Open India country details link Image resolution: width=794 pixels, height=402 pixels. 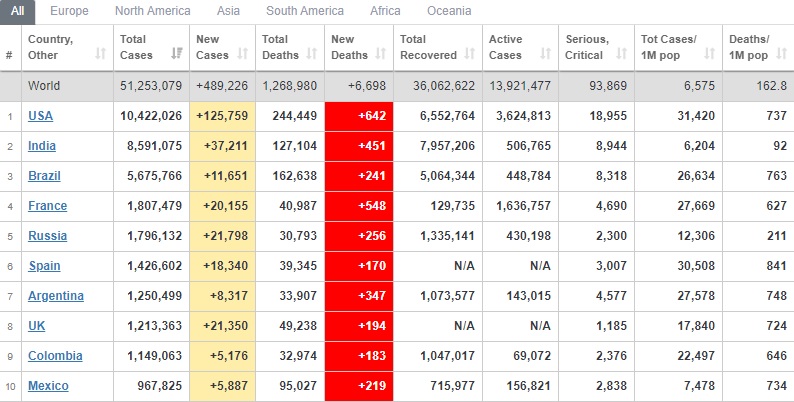pos(42,146)
